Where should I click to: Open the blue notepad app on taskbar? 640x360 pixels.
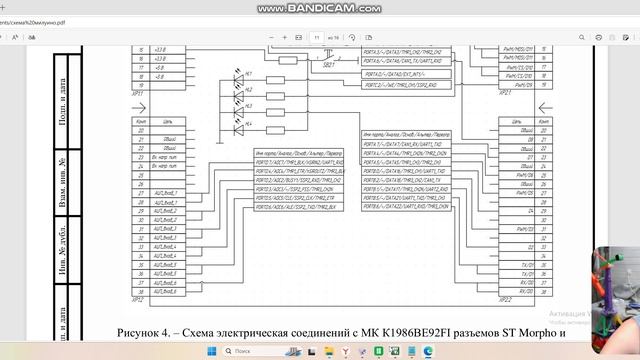[411, 351]
